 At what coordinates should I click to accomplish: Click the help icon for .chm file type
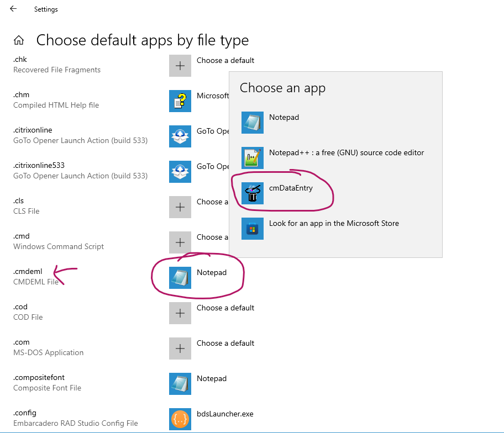pyautogui.click(x=180, y=101)
